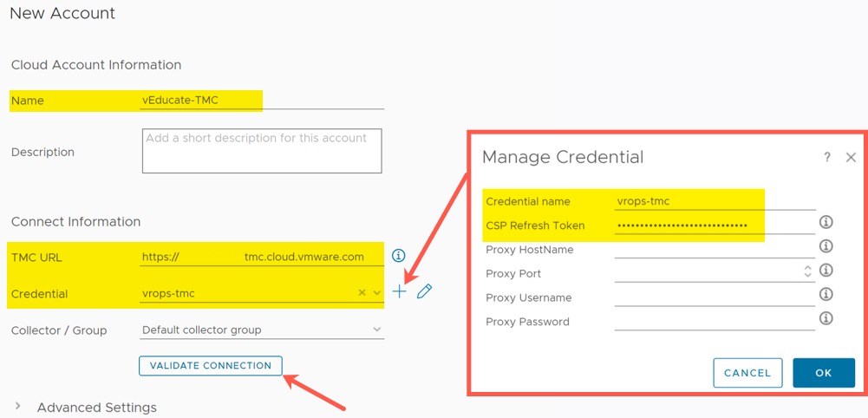
Task: Focus the Credential name field
Action: (715, 201)
